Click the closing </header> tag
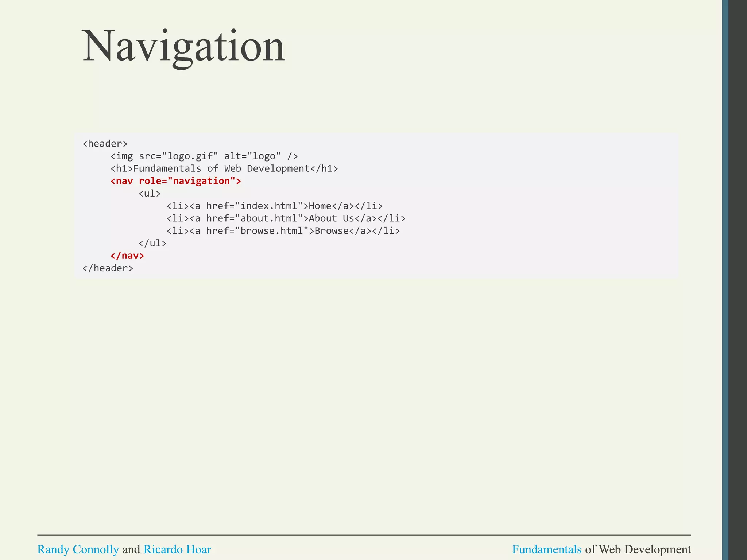 coord(108,268)
